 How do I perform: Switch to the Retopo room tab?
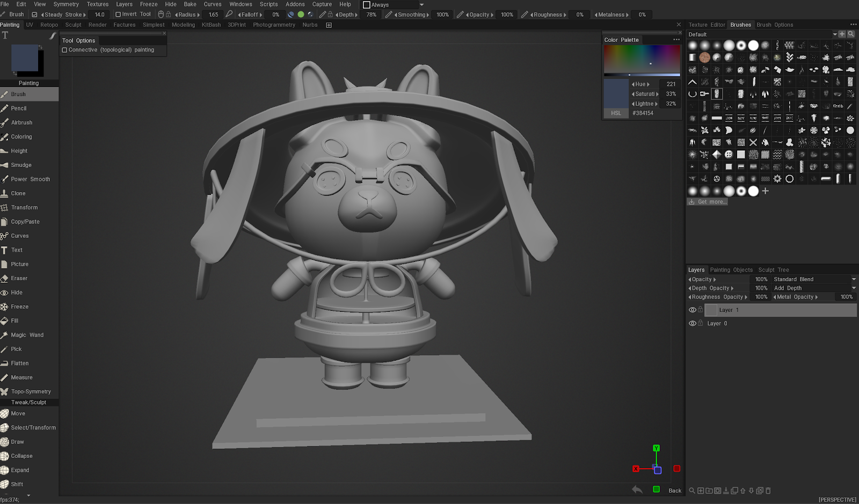tap(49, 25)
